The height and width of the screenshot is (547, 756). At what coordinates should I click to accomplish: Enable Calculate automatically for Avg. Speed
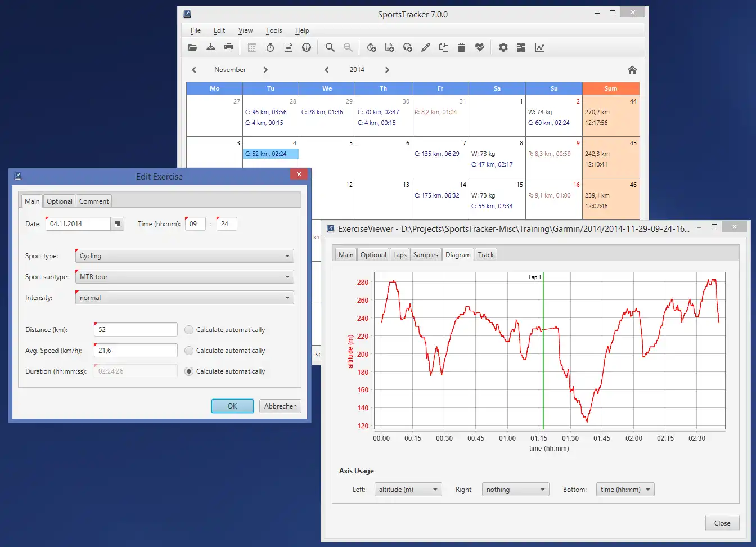click(x=190, y=351)
